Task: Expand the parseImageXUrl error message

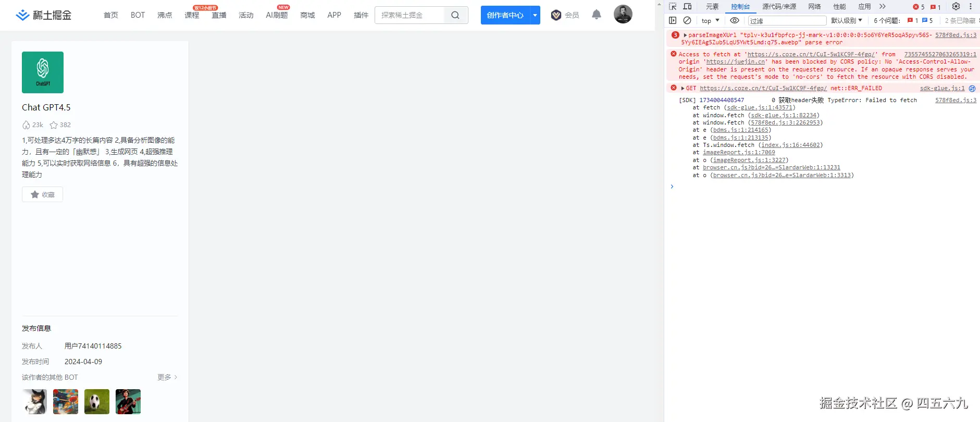Action: click(685, 35)
